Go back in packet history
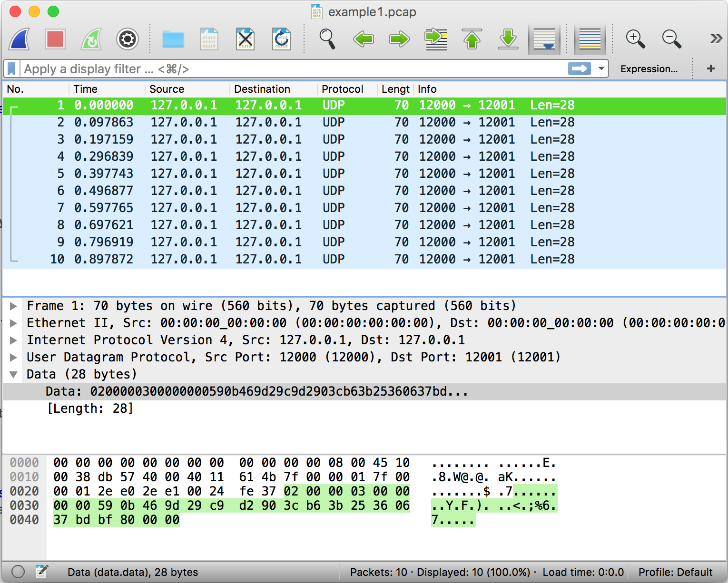 coord(364,39)
